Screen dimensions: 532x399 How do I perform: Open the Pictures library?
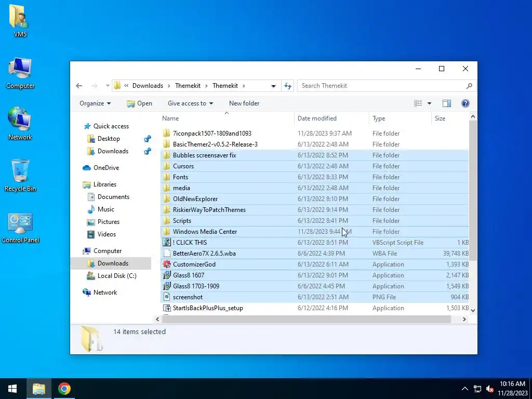coord(103,222)
